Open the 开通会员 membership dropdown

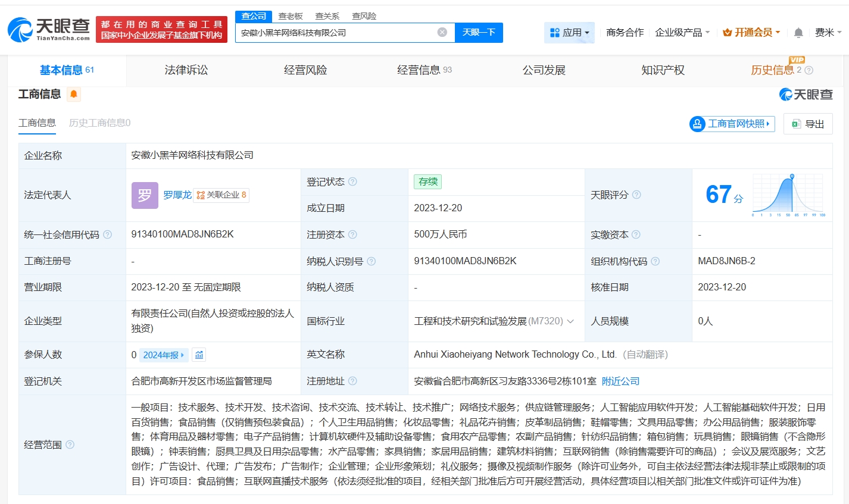pyautogui.click(x=751, y=33)
